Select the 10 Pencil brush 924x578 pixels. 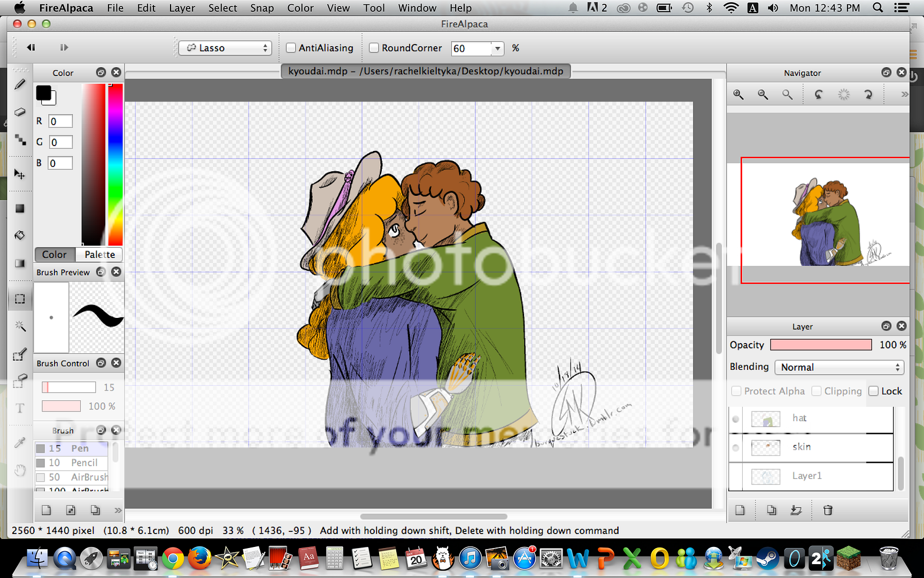pyautogui.click(x=72, y=463)
